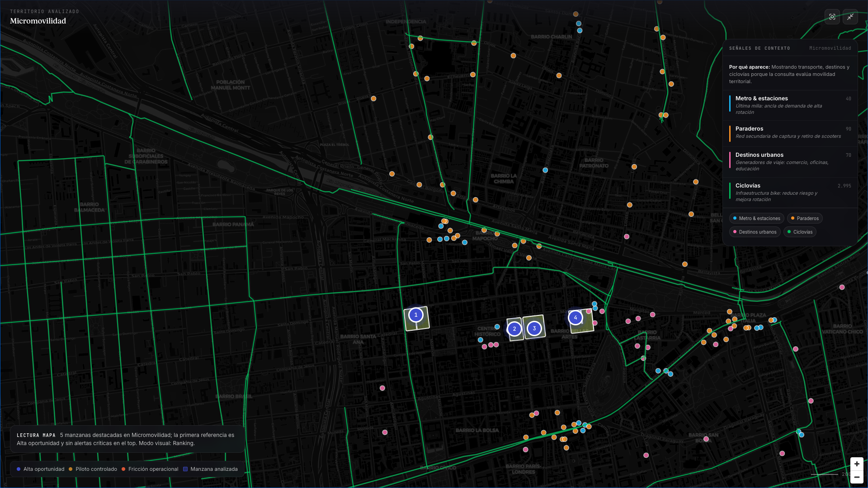The image size is (868, 488).
Task: Click the Paraderos count value 90
Action: [848, 129]
